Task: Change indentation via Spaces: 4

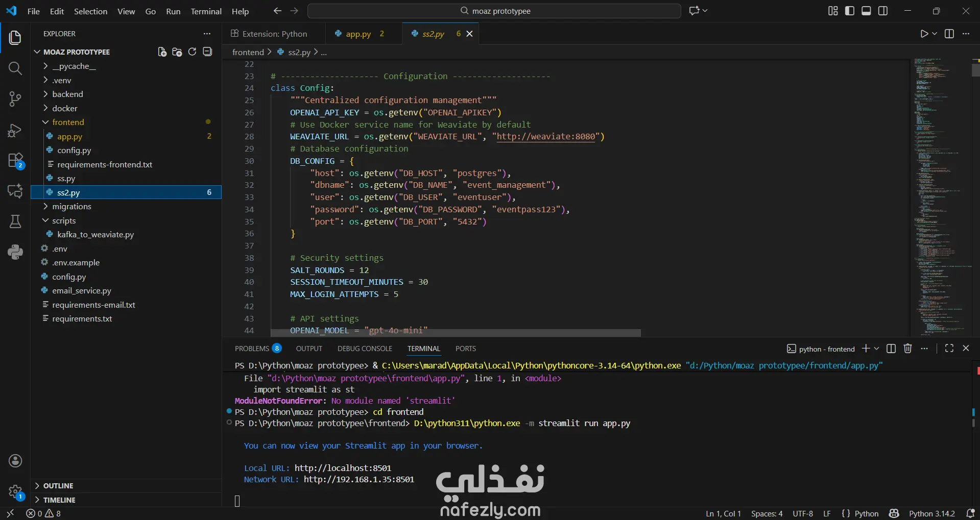Action: point(767,513)
